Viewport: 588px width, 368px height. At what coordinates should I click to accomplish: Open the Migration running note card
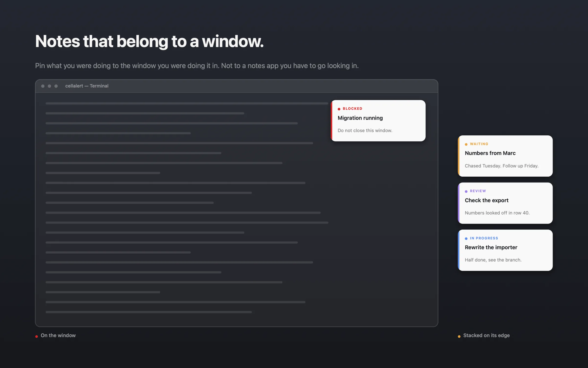pos(378,120)
